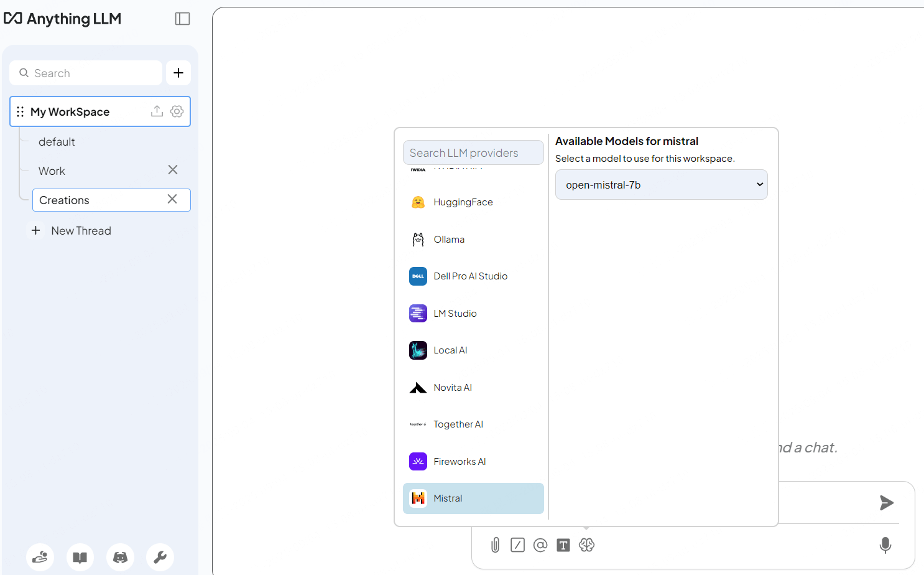Select Local AI provider
This screenshot has height=575, width=924.
coord(473,350)
